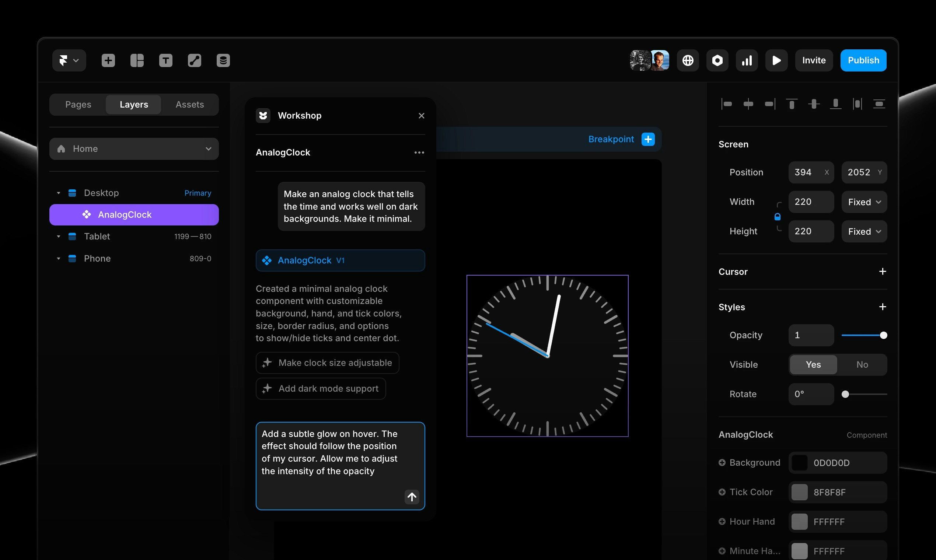
Task: Open the CMS database icon
Action: point(223,60)
